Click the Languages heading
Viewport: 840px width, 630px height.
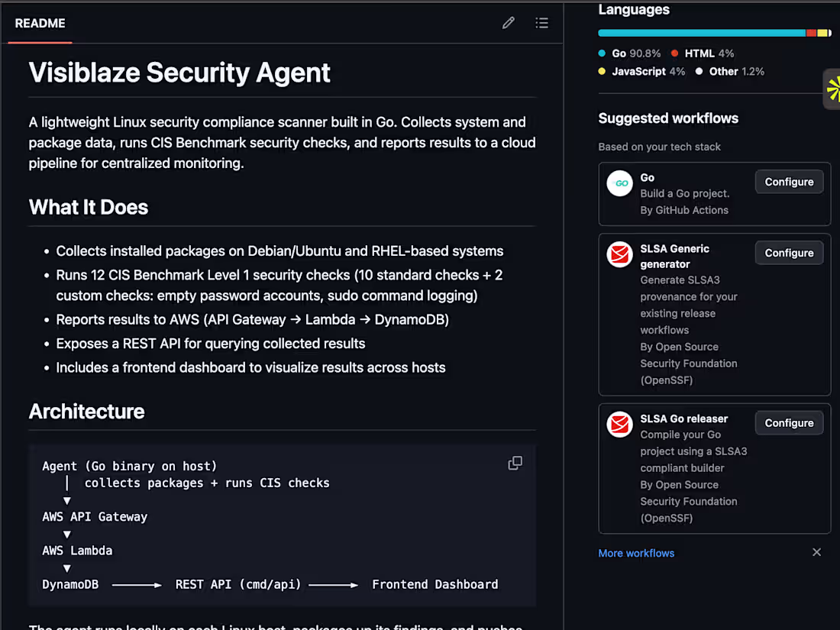634,10
